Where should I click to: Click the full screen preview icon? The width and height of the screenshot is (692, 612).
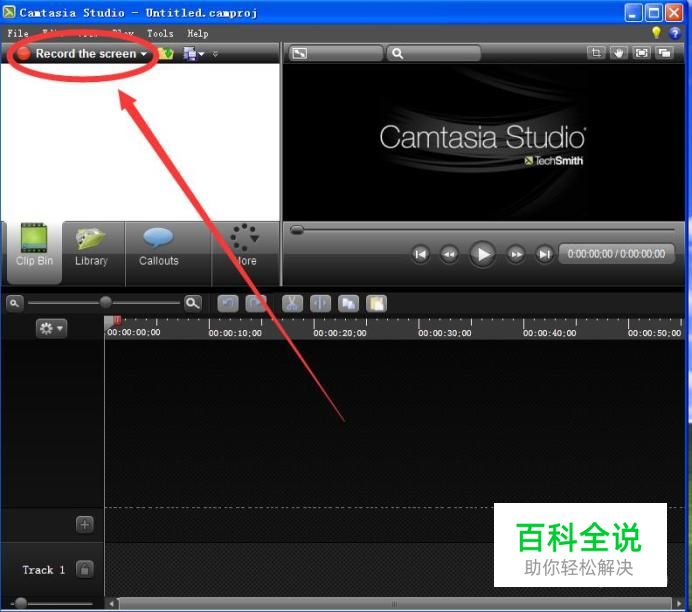641,53
